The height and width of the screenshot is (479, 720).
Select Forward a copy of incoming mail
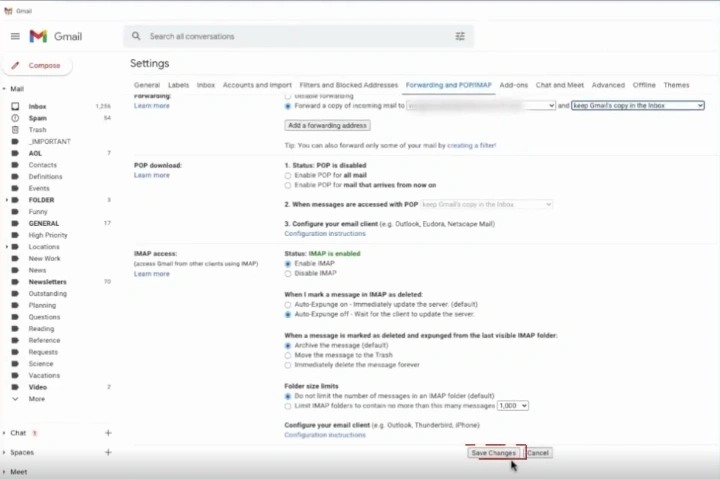tap(287, 106)
